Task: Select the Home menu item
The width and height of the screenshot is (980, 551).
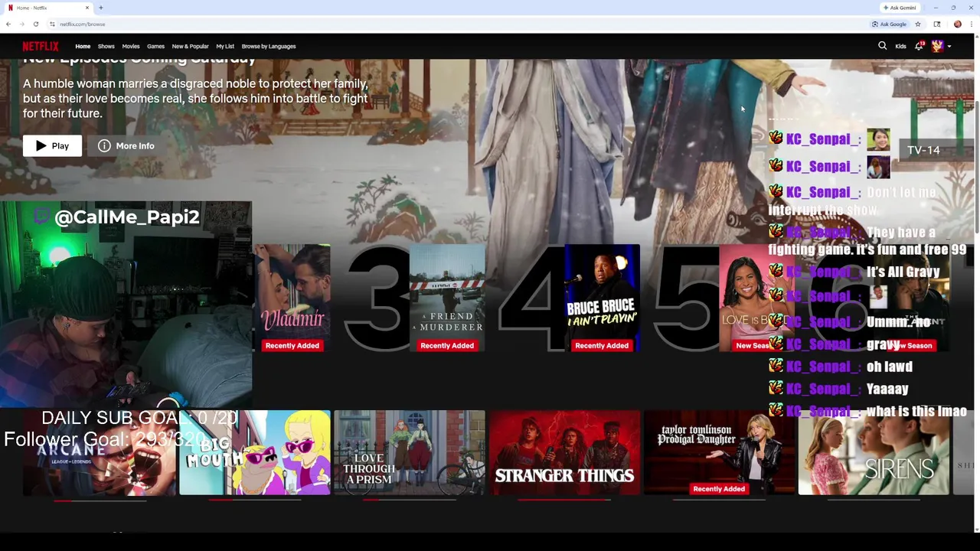Action: click(x=83, y=46)
